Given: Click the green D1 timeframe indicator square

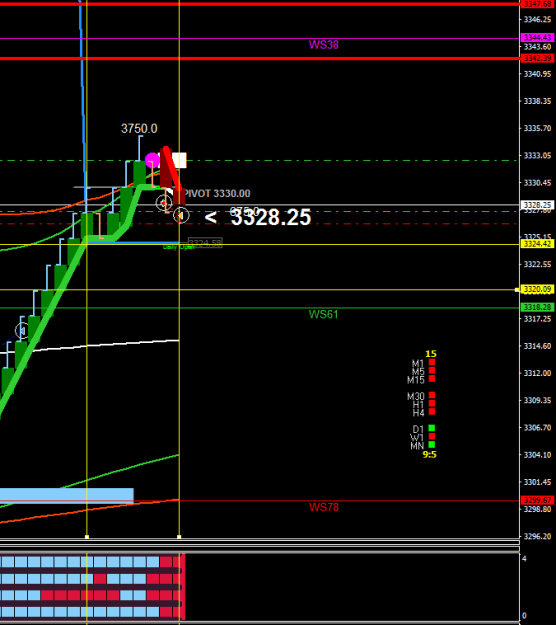Looking at the screenshot, I should pyautogui.click(x=432, y=428).
